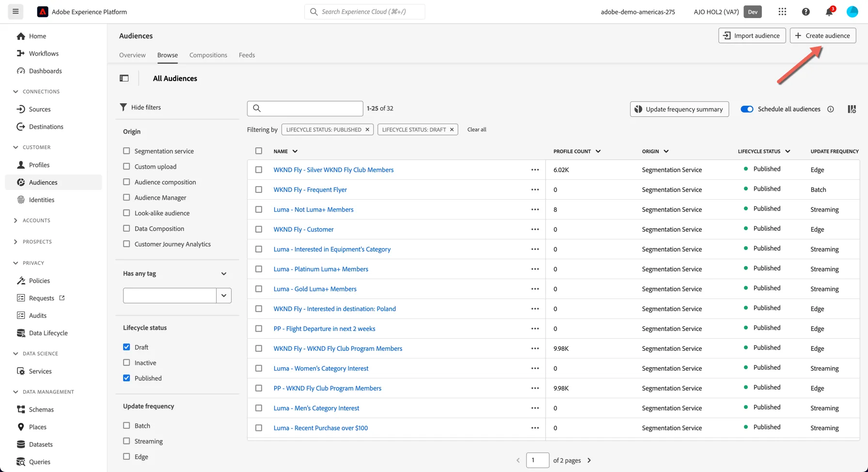Sort by the Profile Count column arrow
Screen dimensions: 868x472
pos(598,151)
